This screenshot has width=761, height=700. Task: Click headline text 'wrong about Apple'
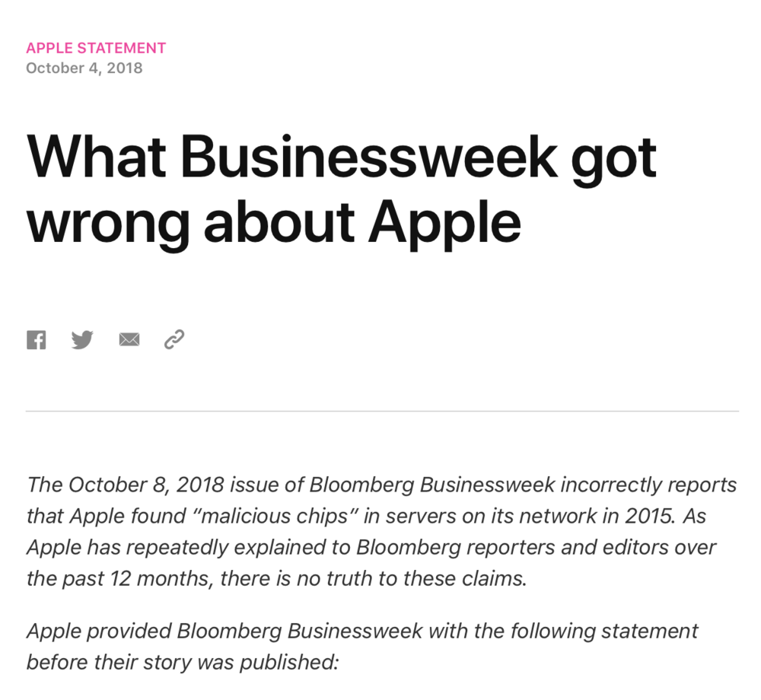(274, 223)
